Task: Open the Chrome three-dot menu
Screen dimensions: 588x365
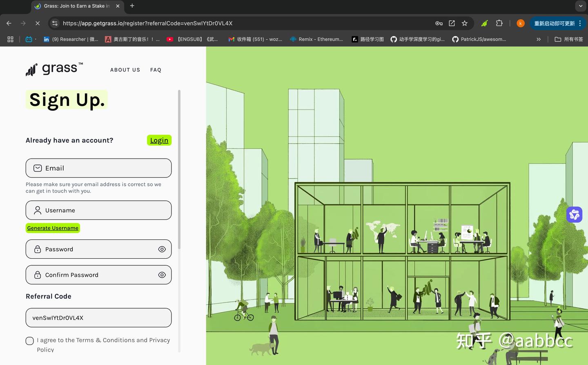Action: coord(580,23)
